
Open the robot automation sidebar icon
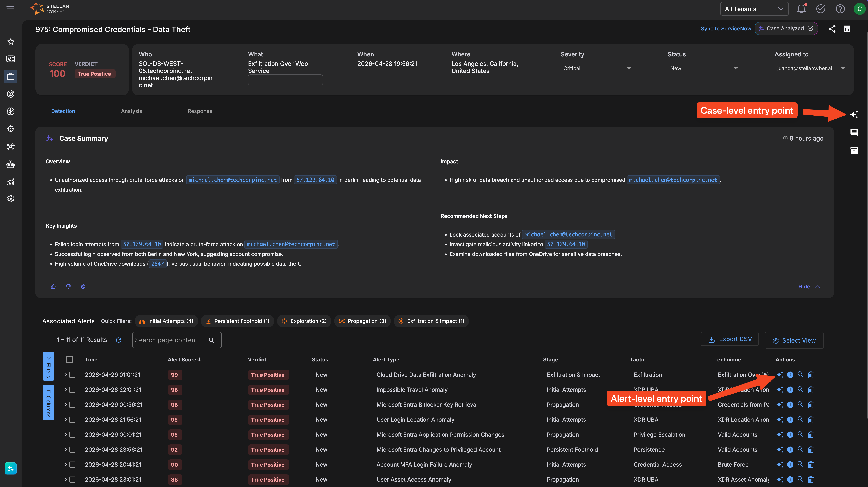(11, 164)
